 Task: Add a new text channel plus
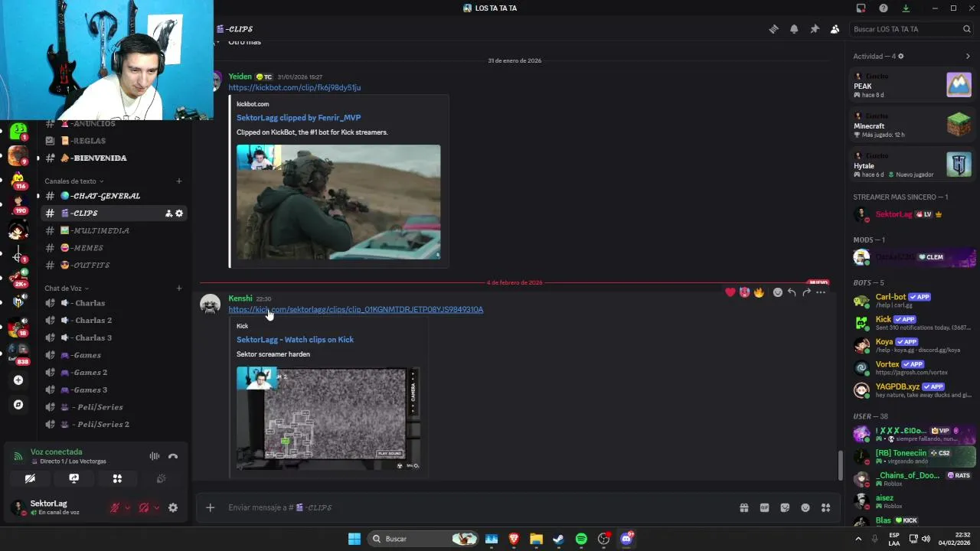pos(179,181)
